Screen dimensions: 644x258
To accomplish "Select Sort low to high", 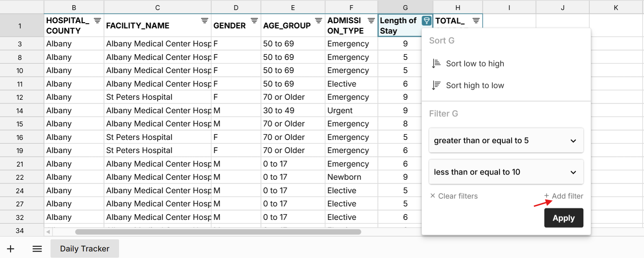I will [475, 63].
